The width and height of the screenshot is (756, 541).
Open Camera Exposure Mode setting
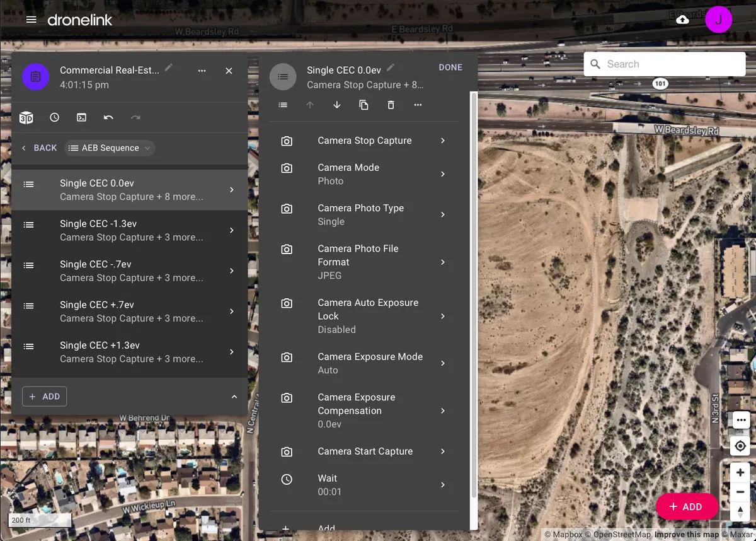pos(364,363)
